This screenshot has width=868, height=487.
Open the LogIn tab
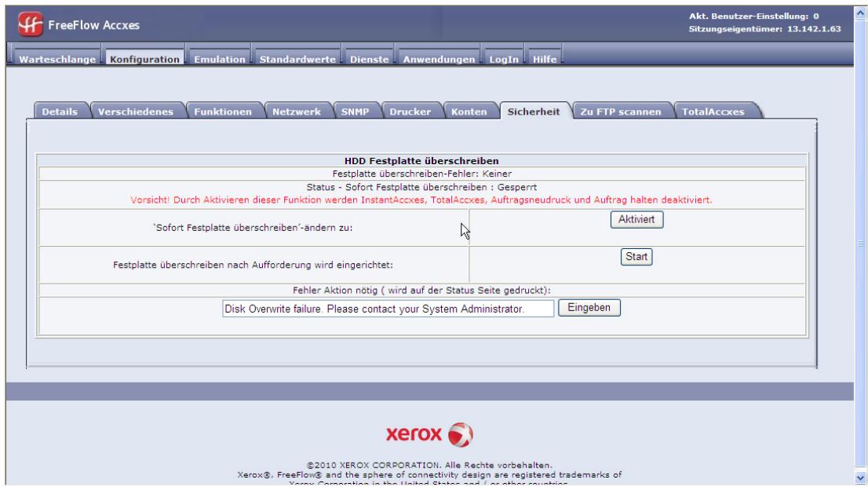(504, 59)
